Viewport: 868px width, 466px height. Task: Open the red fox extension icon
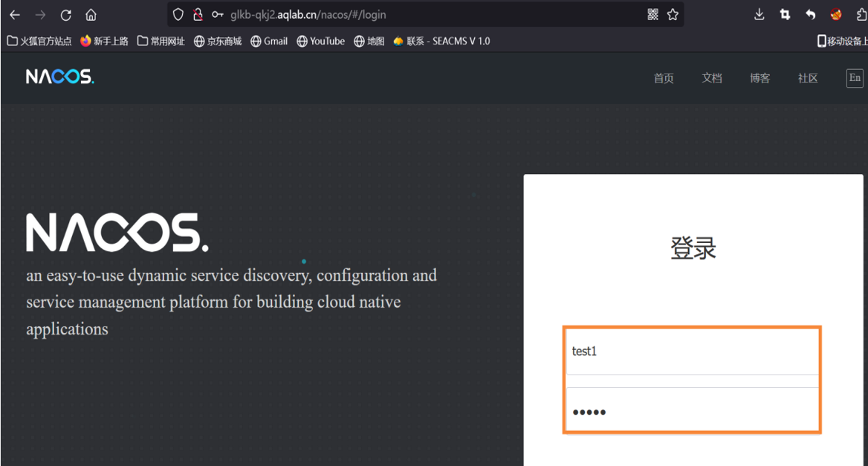tap(836, 14)
